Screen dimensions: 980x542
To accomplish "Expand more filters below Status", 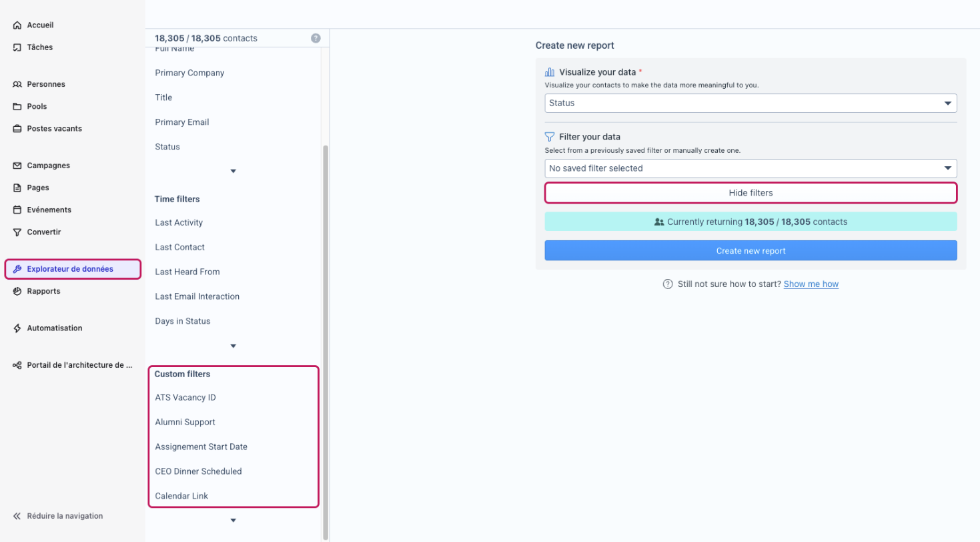I will (233, 172).
